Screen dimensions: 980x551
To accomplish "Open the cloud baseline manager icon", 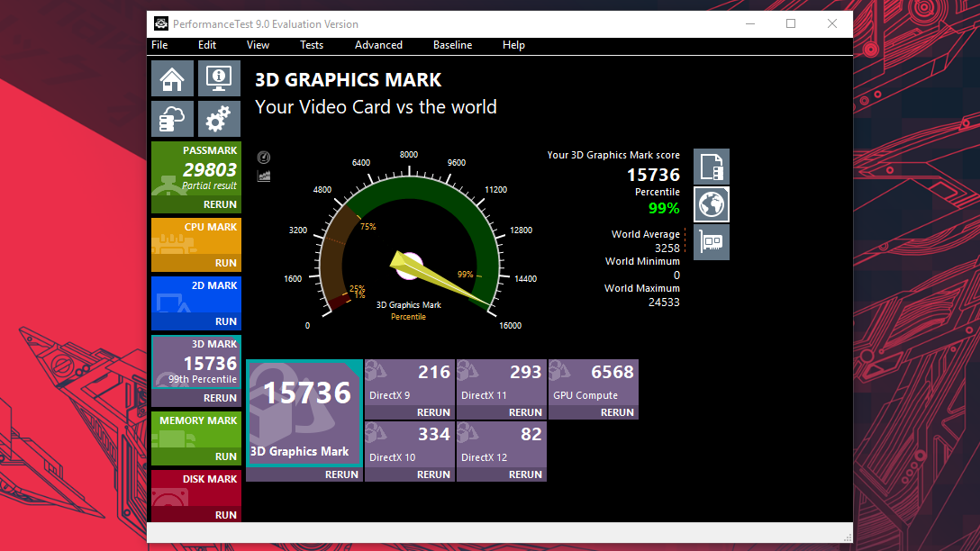I will click(173, 119).
